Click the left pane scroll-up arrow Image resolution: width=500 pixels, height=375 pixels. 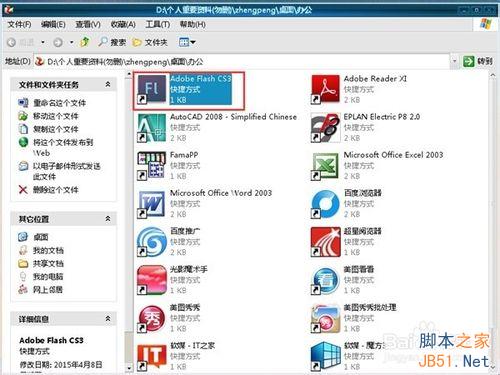pos(129,74)
